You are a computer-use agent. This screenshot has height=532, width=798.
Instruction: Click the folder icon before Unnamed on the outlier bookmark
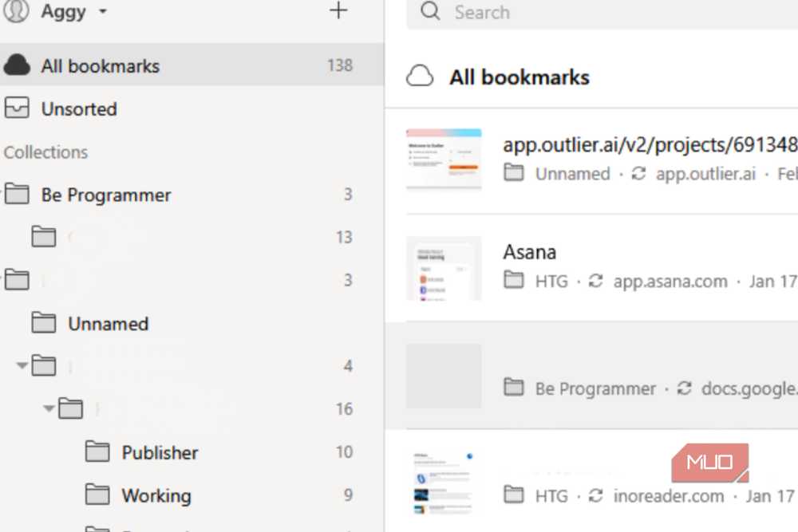click(x=513, y=172)
